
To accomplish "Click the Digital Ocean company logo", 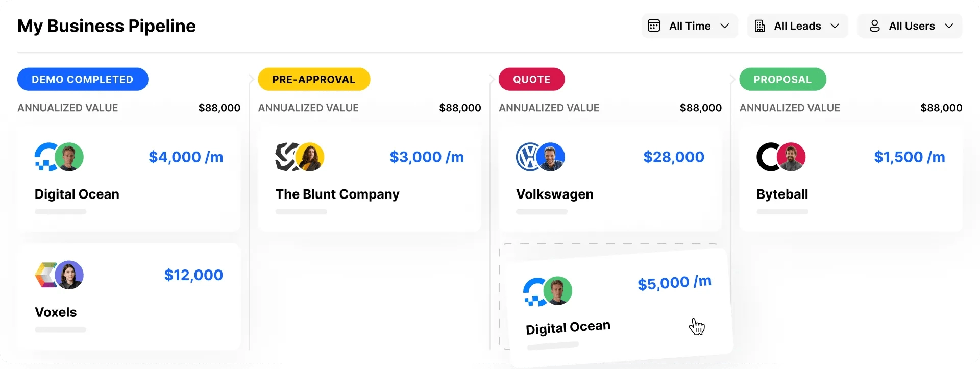I will (x=46, y=157).
